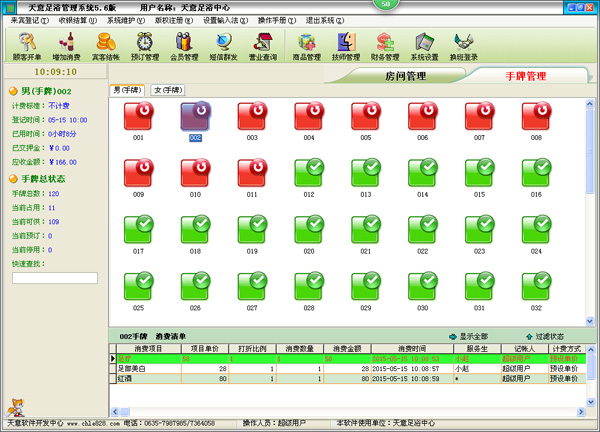The image size is (600, 432).
Task: Open 系统设置 settings icon
Action: (x=424, y=46)
